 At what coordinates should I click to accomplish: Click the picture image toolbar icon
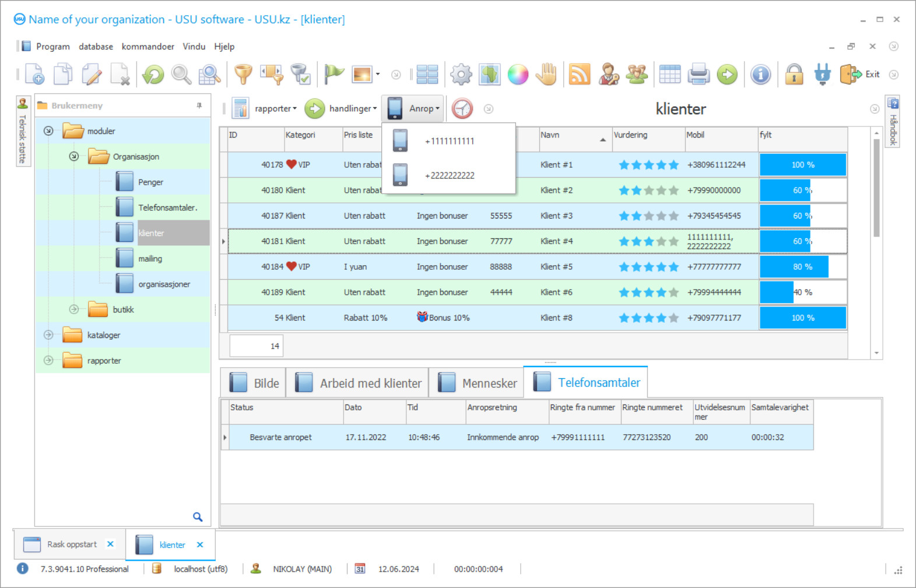362,75
